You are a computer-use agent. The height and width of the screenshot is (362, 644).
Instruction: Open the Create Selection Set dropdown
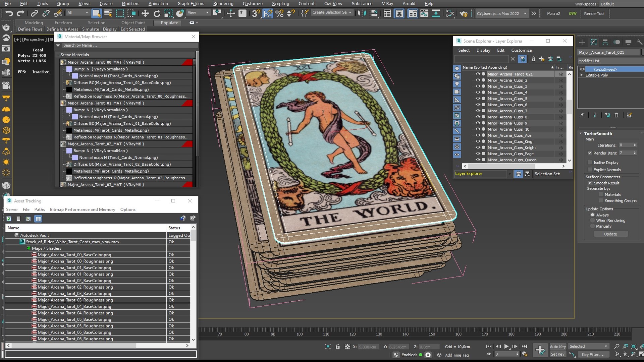coord(332,12)
